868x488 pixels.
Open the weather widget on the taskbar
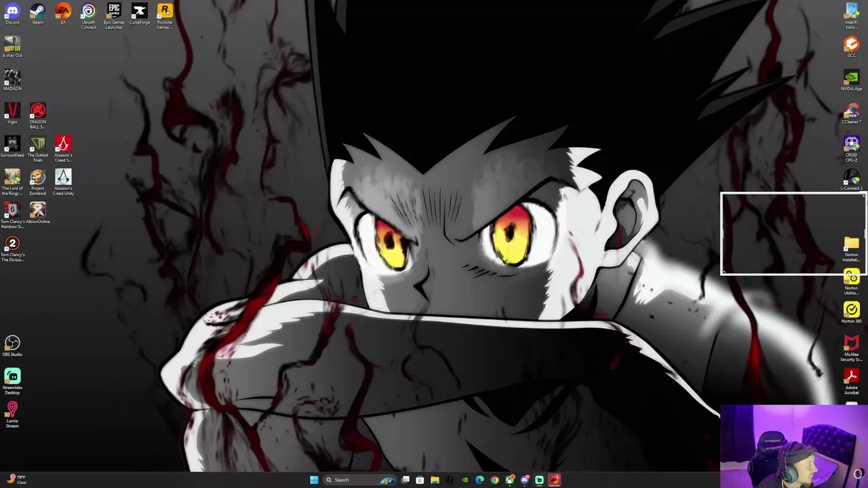pyautogui.click(x=16, y=479)
